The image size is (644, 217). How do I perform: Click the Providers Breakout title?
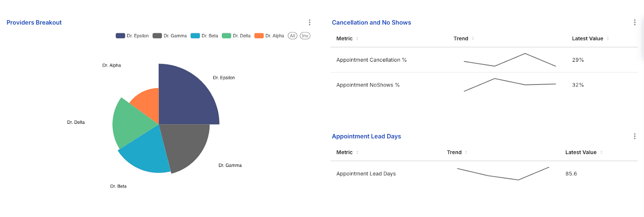(34, 22)
